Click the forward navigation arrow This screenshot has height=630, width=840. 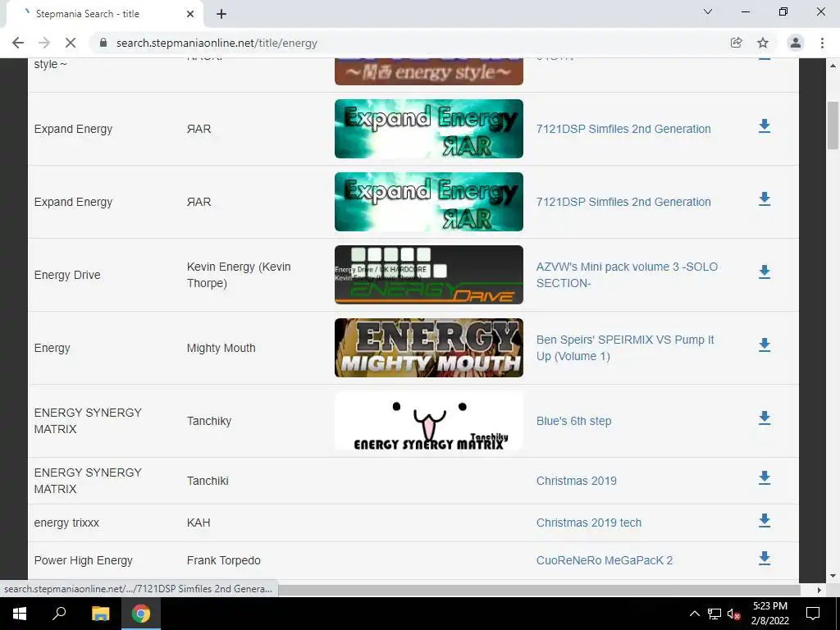44,43
